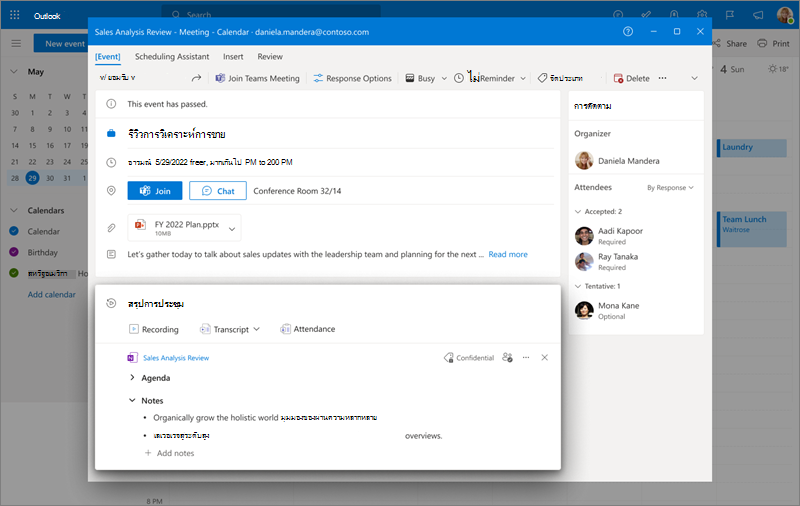
Task: Expand the attachment options chevron
Action: pos(232,229)
